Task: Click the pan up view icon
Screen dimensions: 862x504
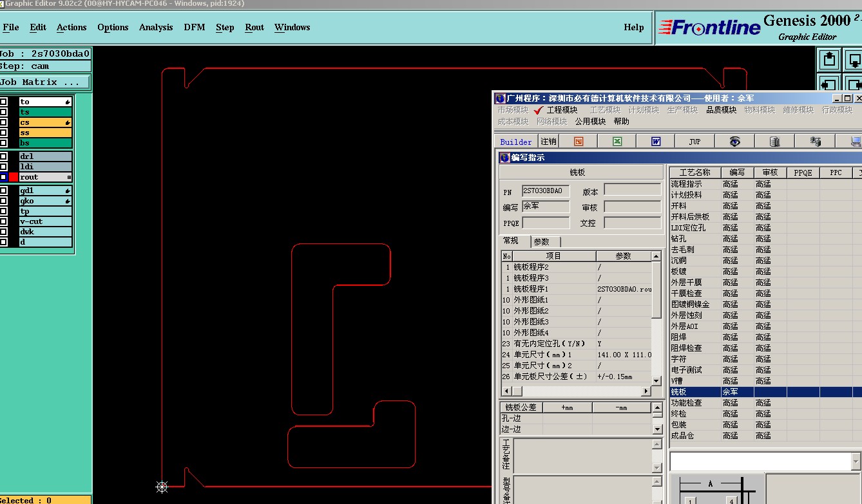Action: 830,59
